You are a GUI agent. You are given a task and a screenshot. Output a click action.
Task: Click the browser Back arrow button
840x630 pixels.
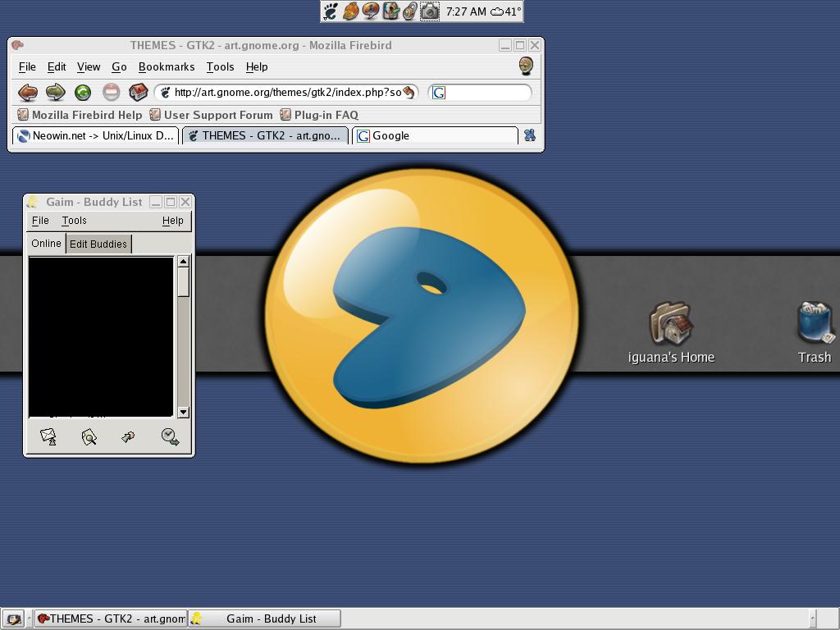(x=28, y=93)
